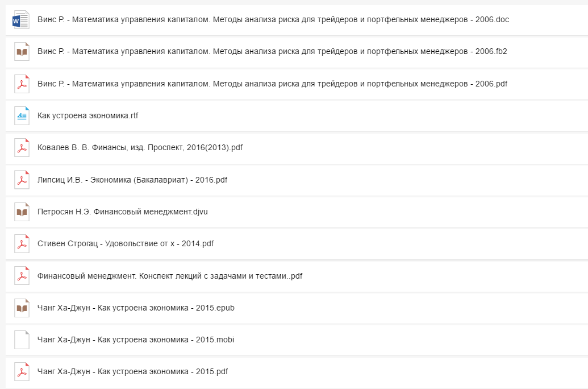
Task: Click the EPUB icon beside Чанг Ха-Джун book
Action: (x=20, y=308)
